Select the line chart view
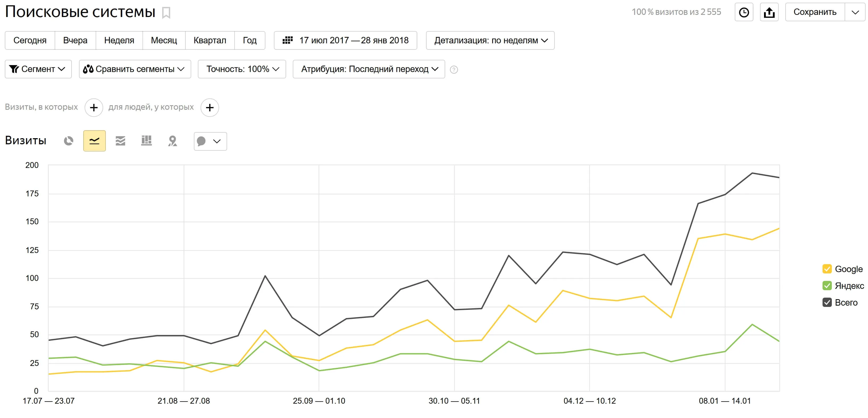The image size is (868, 418). (94, 141)
